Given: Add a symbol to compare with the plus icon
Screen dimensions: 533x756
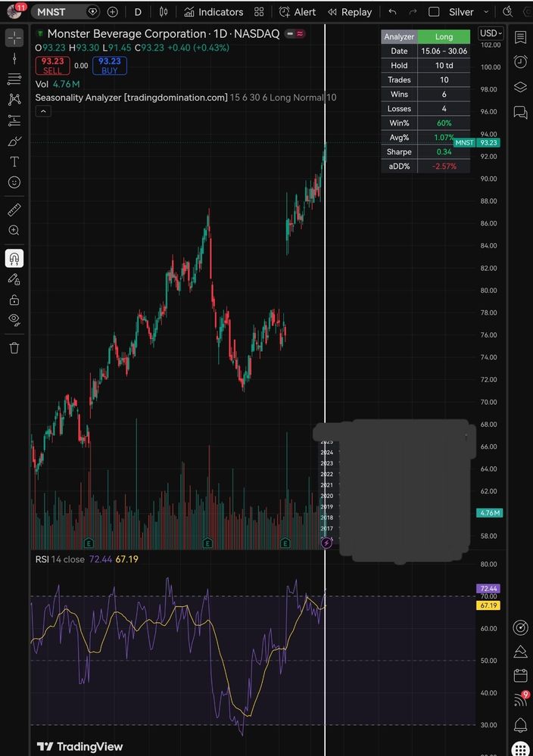Looking at the screenshot, I should 112,12.
